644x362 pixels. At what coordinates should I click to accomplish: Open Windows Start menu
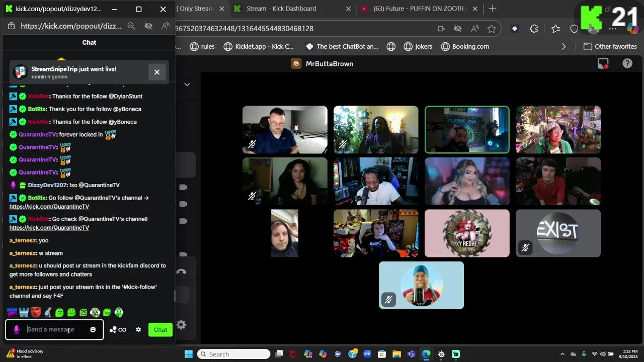pos(189,354)
